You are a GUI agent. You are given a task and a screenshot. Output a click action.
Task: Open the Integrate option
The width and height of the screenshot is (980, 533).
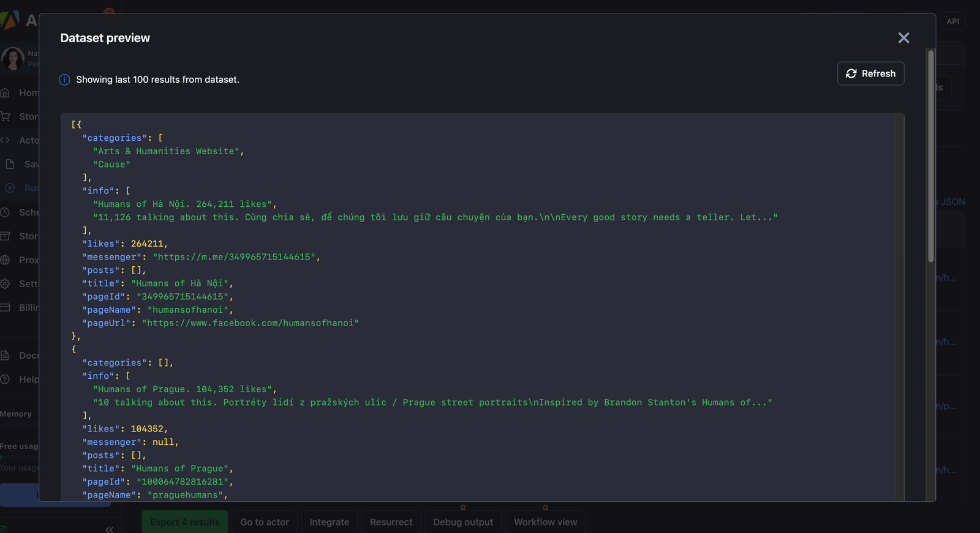(329, 522)
